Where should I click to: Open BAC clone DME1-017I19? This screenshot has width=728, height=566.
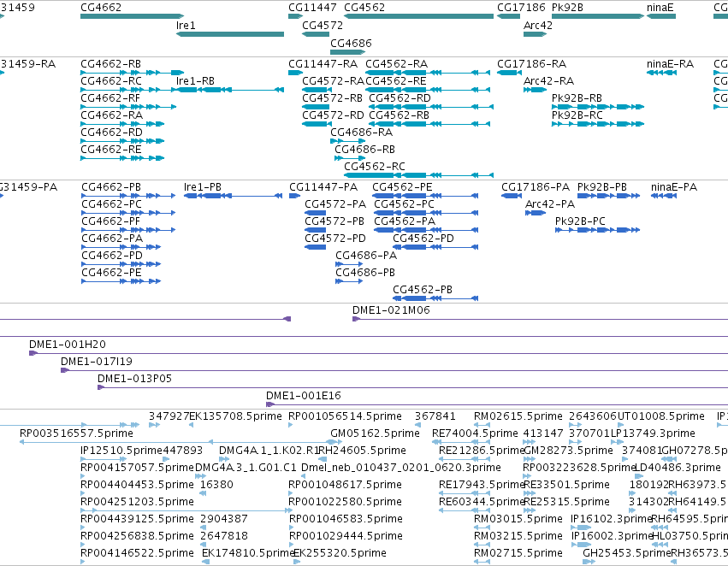coord(97,362)
